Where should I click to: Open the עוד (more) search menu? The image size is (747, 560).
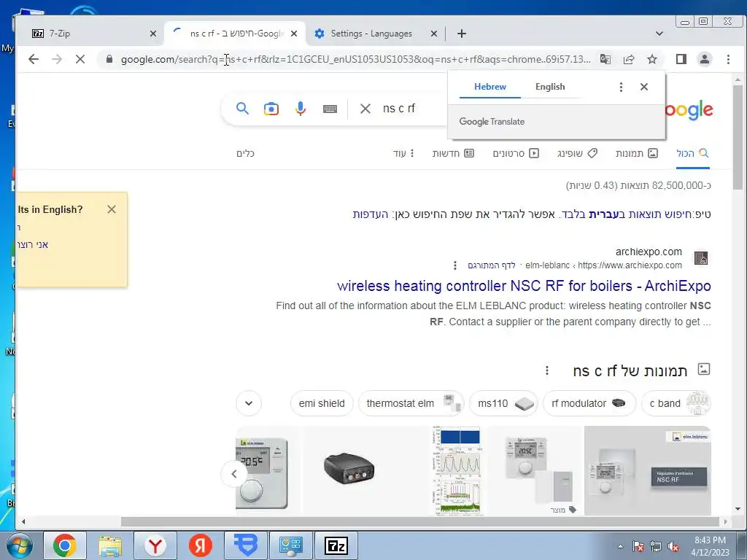(403, 153)
